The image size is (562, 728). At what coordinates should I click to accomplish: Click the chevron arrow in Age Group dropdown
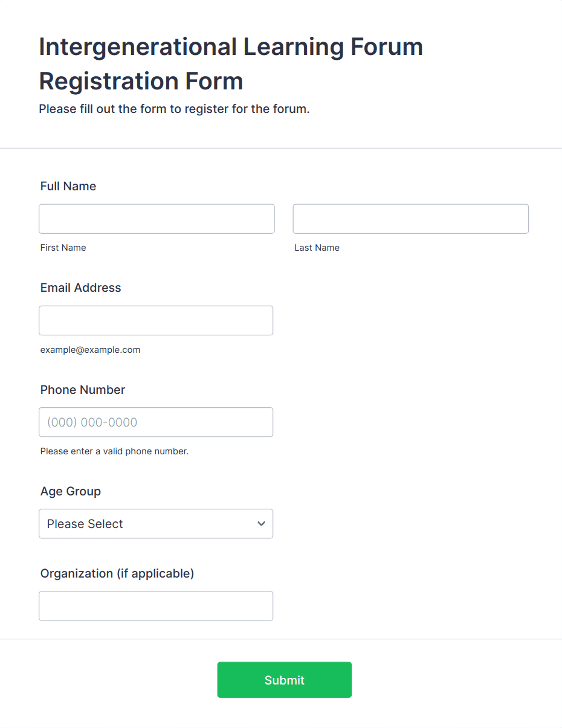coord(261,524)
